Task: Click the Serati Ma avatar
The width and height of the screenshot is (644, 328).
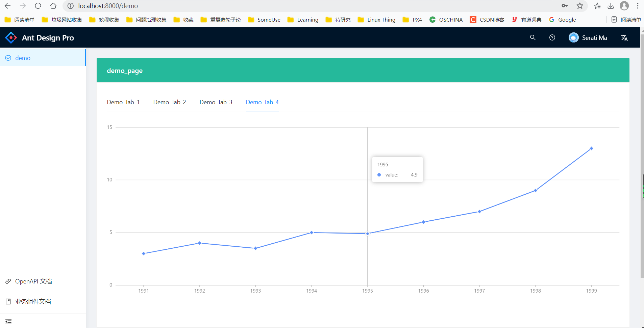Action: (573, 37)
